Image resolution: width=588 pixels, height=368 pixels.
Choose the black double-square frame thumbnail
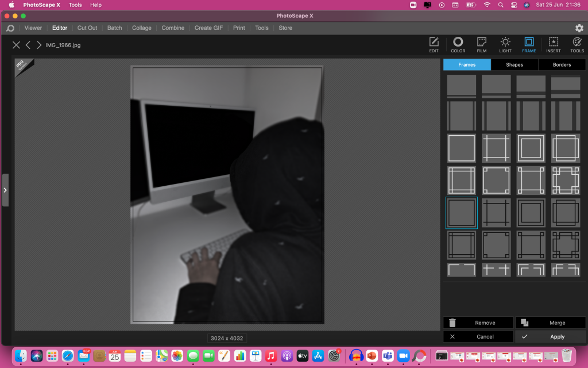(531, 213)
